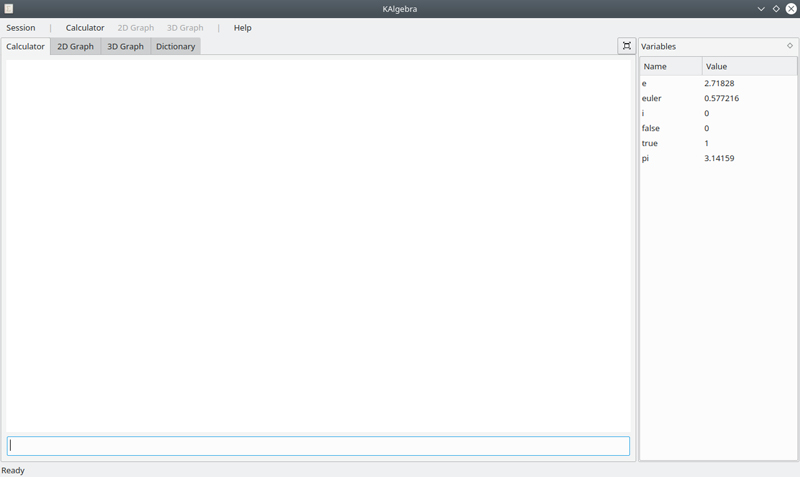Select the variable pi in the list
This screenshot has width=800, height=477.
(646, 158)
